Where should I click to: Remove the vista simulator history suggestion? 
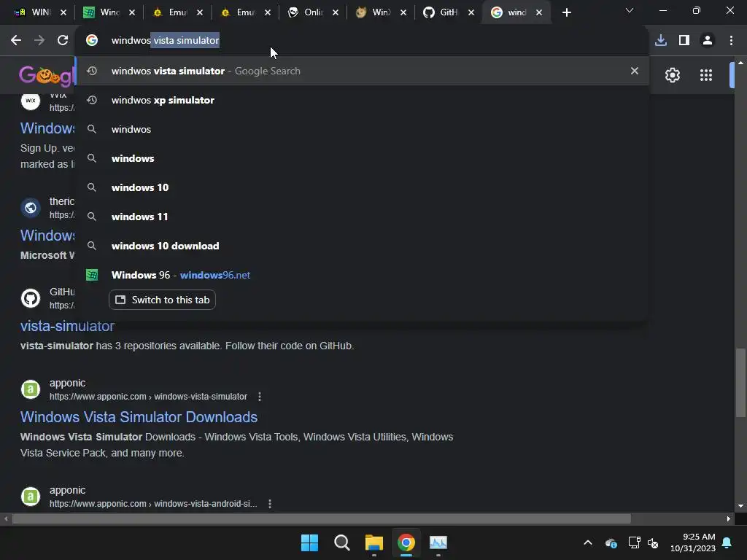635,71
